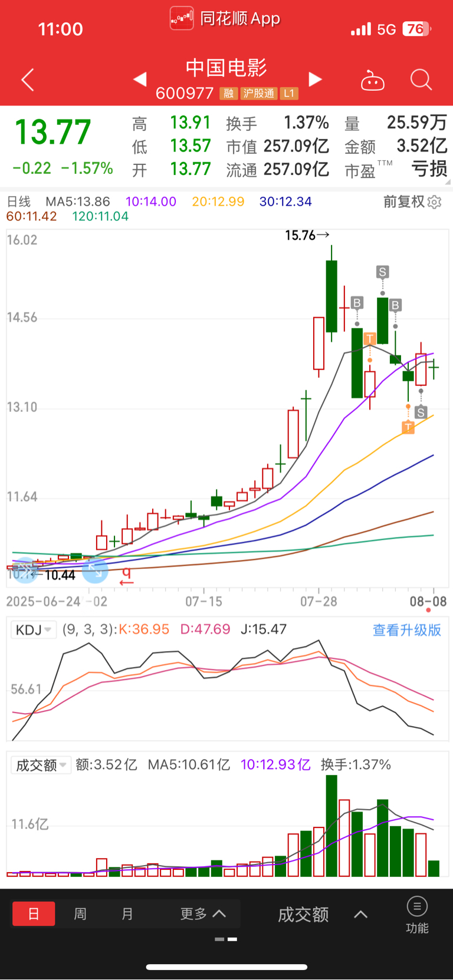This screenshot has width=453, height=980.
Task: Tap the 60:11.42 MA label
Action: [x=31, y=216]
